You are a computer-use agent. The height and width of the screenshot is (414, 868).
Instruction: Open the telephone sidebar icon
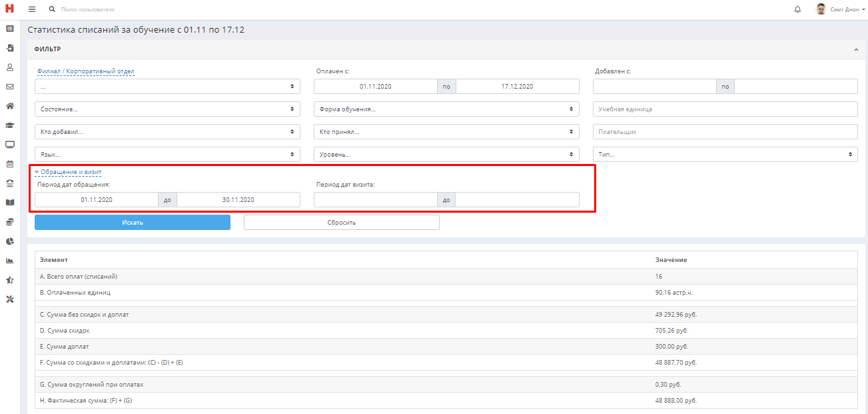pyautogui.click(x=10, y=183)
